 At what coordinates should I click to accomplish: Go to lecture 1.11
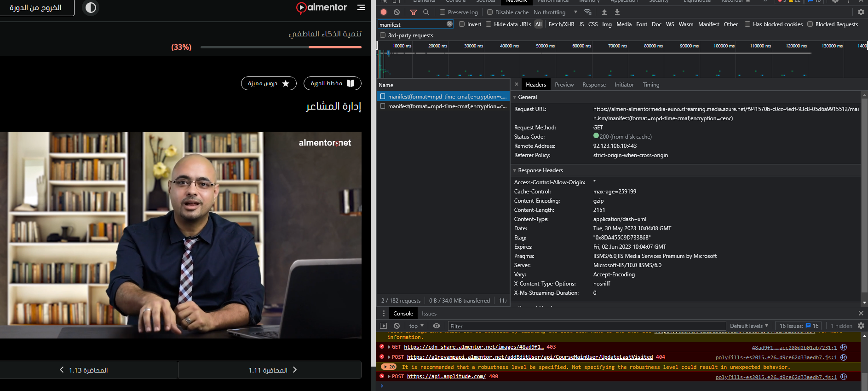pyautogui.click(x=270, y=370)
